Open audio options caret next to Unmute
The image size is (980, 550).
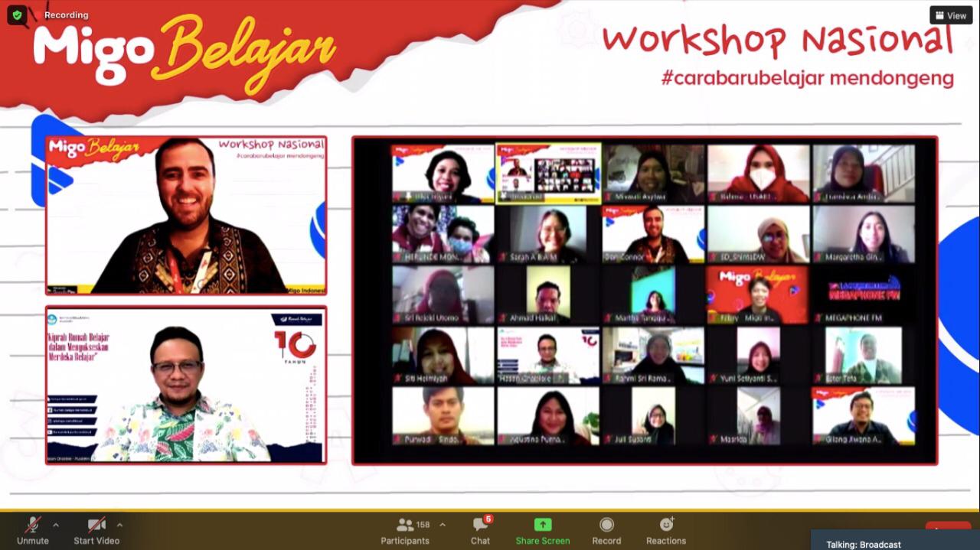[x=55, y=525]
